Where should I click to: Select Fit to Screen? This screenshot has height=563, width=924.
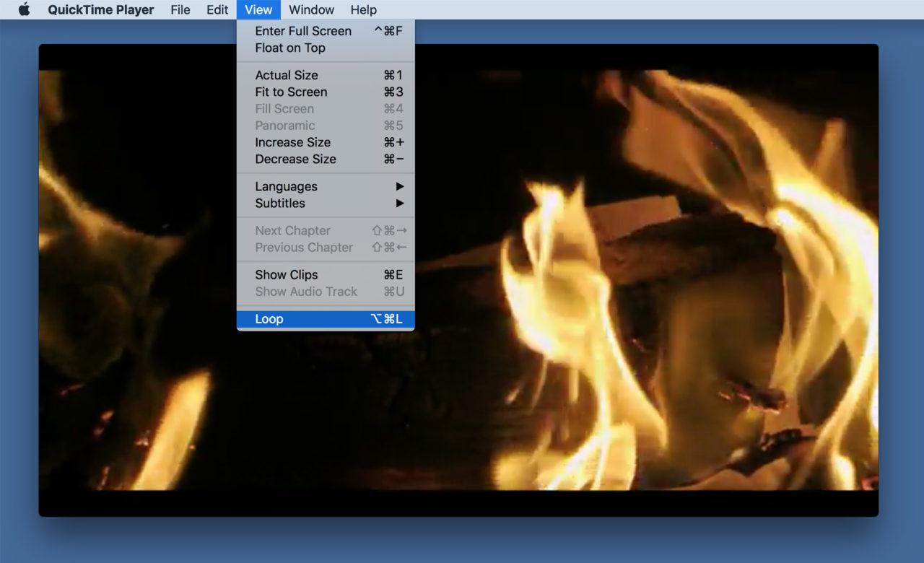point(326,92)
